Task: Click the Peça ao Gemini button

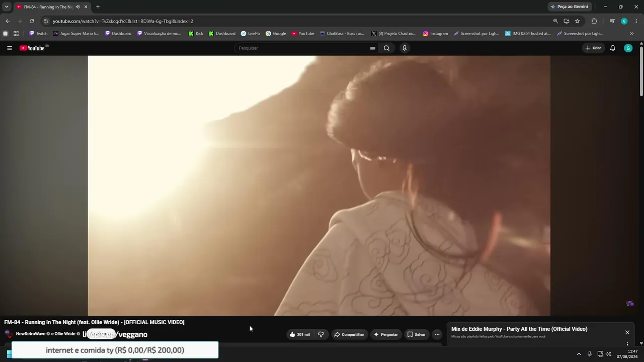Action: click(x=570, y=7)
